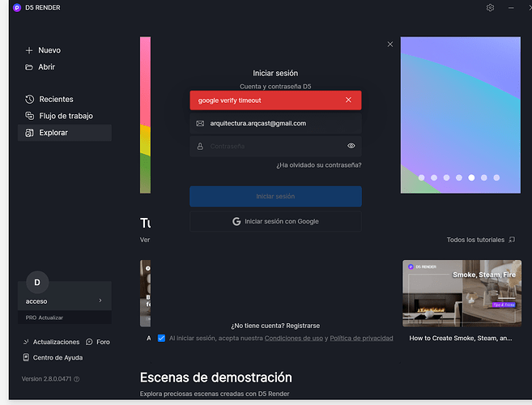
Task: Select the active fifth carousel dot
Action: [471, 177]
